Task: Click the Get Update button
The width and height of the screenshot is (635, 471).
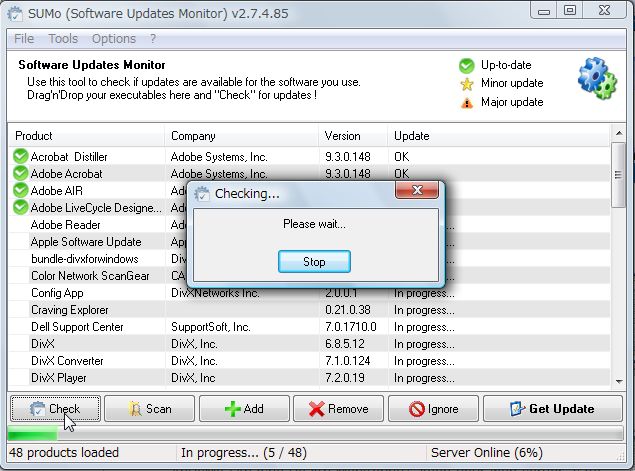Action: [553, 409]
